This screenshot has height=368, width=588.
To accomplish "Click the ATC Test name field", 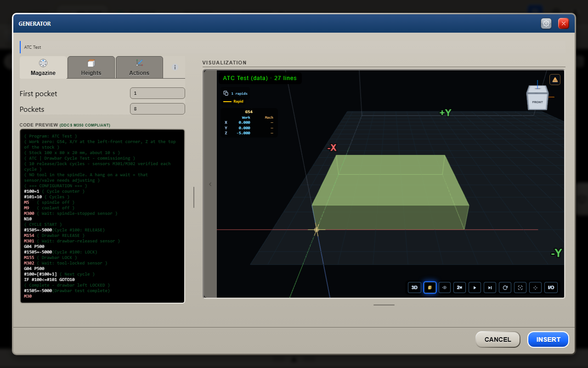I will click(33, 47).
